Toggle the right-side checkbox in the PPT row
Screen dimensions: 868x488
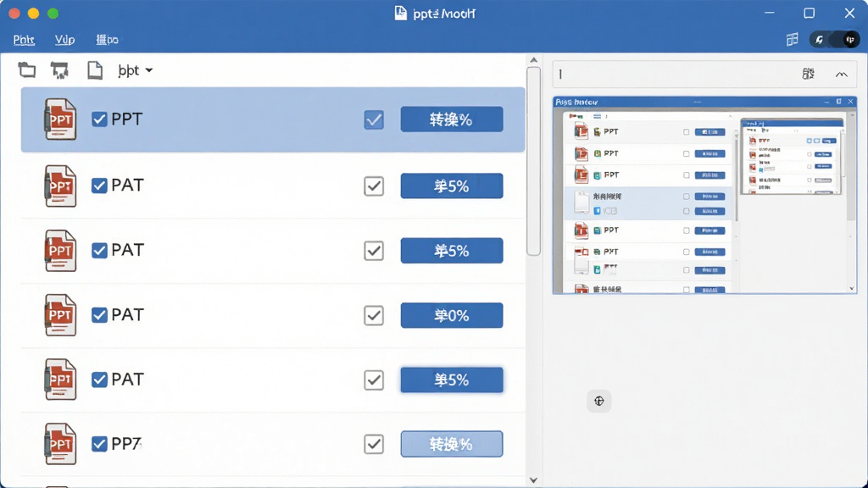[x=374, y=119]
